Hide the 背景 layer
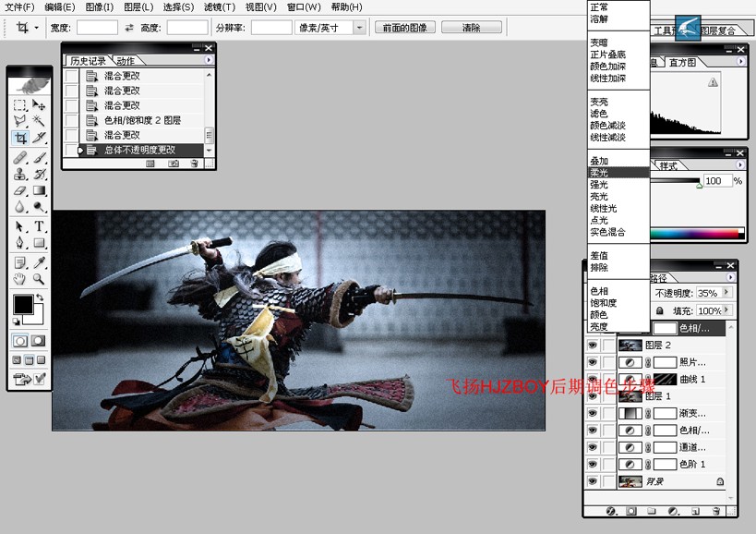 pyautogui.click(x=592, y=481)
